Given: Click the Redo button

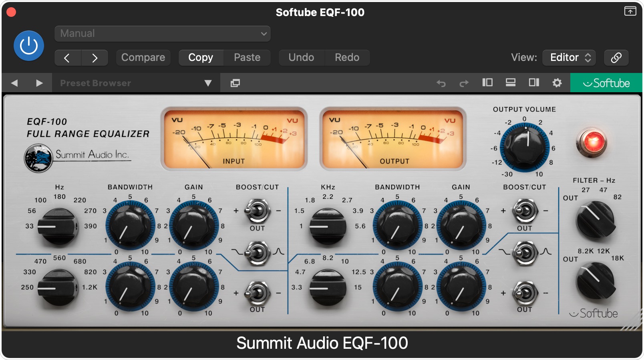Looking at the screenshot, I should click(x=347, y=58).
